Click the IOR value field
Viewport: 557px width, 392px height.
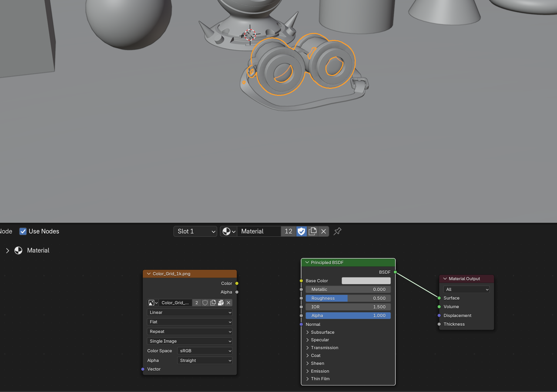point(348,307)
